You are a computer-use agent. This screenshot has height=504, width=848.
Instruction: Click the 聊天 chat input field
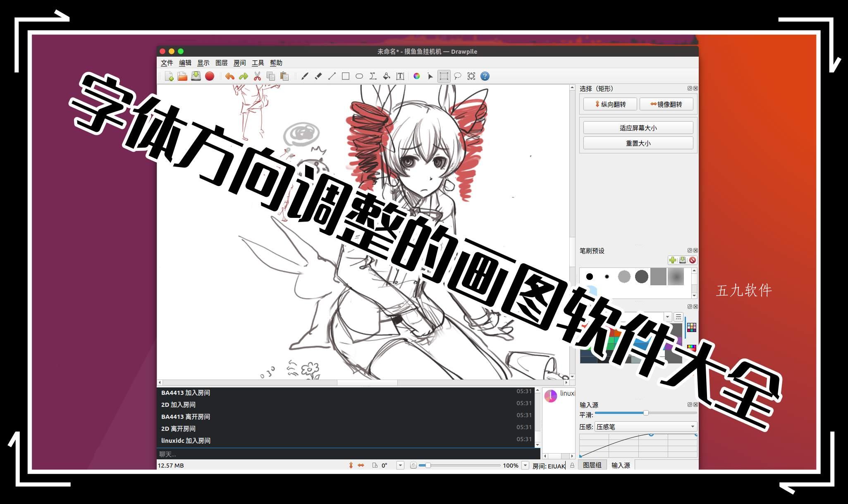coord(289,454)
